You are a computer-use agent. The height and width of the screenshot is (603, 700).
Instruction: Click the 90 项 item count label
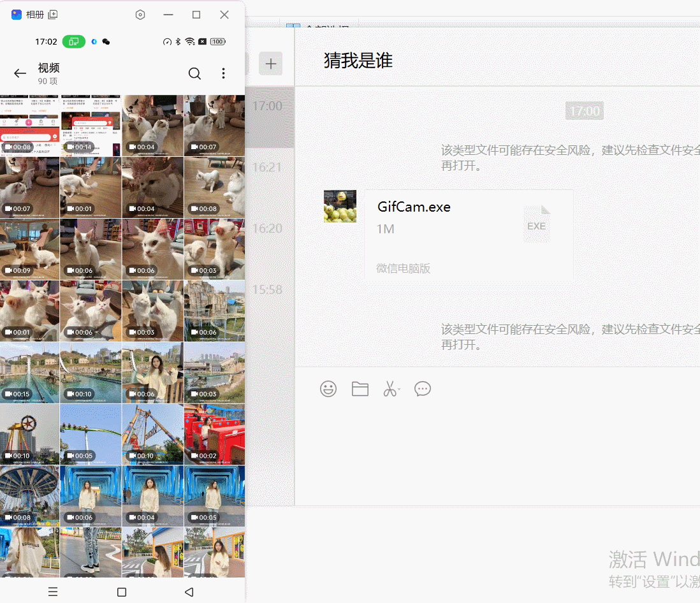[x=47, y=81]
